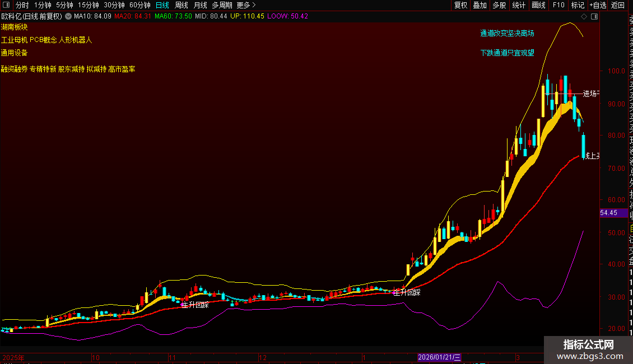
Task: Click the 进场 entry line label
Action: pos(590,94)
